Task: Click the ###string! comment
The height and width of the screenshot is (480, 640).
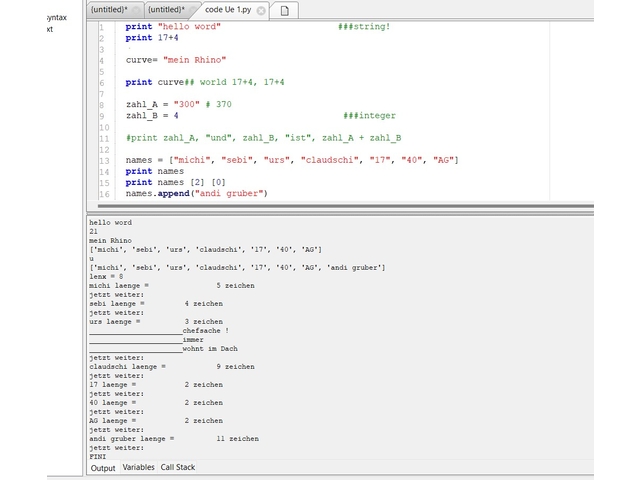Action: click(364, 27)
